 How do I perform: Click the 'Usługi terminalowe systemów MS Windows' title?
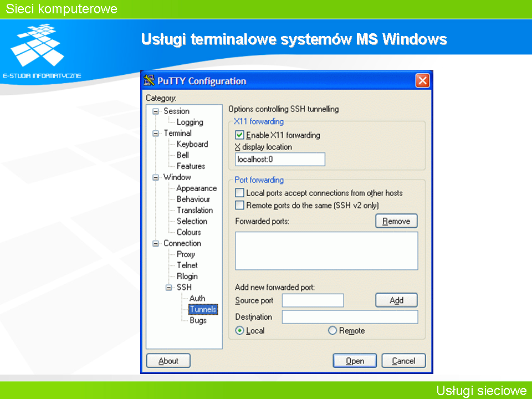pos(294,39)
